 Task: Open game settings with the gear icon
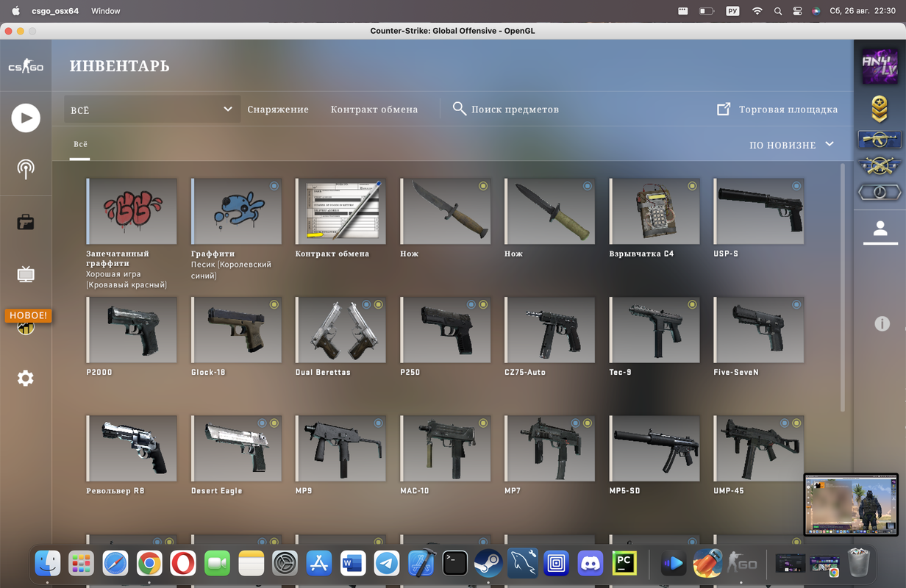point(26,378)
